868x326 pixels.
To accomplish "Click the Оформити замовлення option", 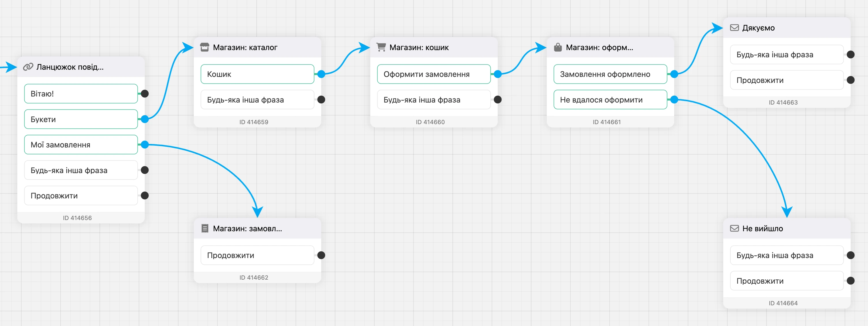I will (x=434, y=74).
